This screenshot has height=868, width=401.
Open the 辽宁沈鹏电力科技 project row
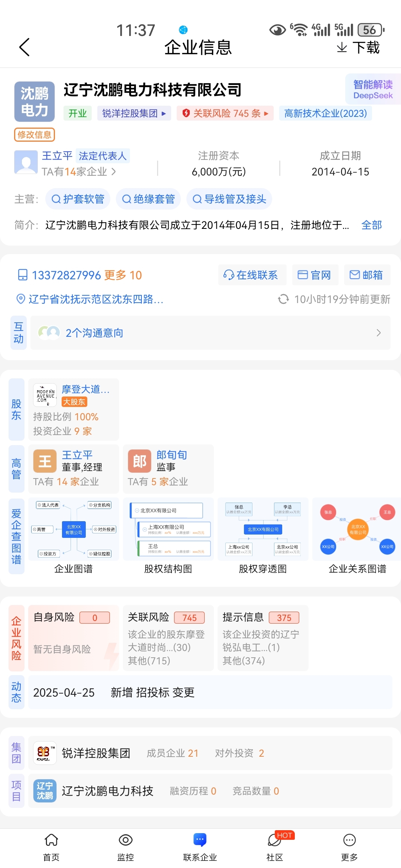coord(210,791)
